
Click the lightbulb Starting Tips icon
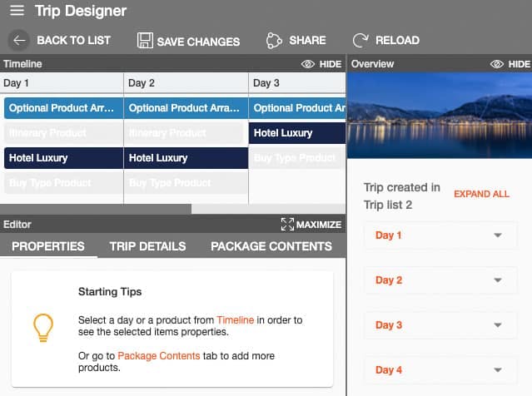point(42,328)
